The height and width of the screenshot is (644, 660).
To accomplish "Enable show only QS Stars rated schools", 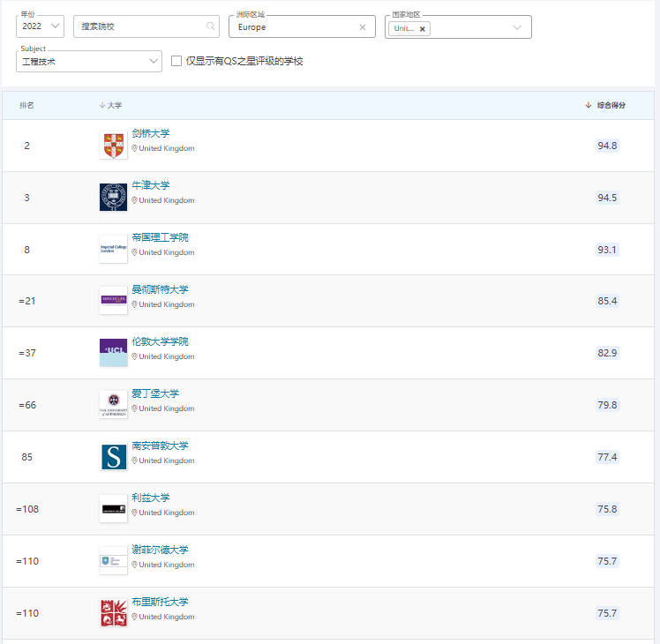I will pos(176,61).
